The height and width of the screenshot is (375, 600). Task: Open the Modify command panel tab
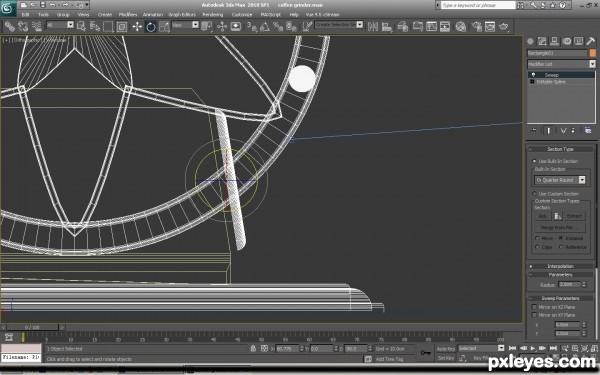click(542, 41)
